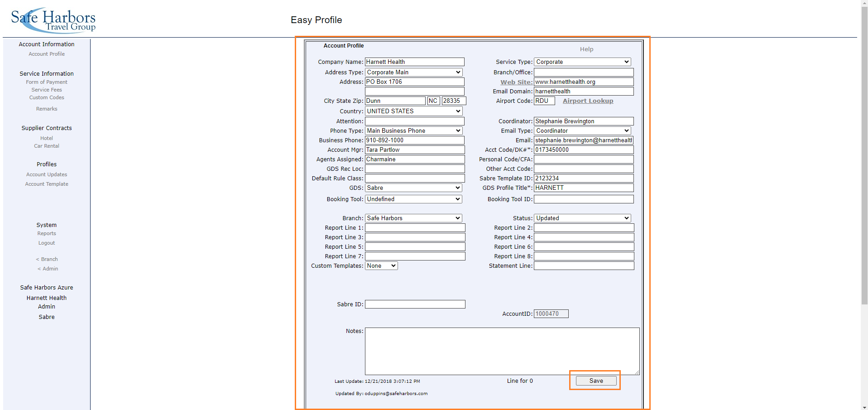Screen dimensions: 868x410
Task: Click the Sabre Template ID field
Action: coord(584,178)
